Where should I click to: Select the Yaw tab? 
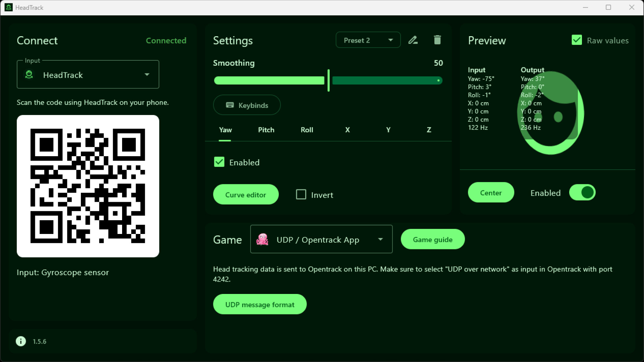(225, 130)
